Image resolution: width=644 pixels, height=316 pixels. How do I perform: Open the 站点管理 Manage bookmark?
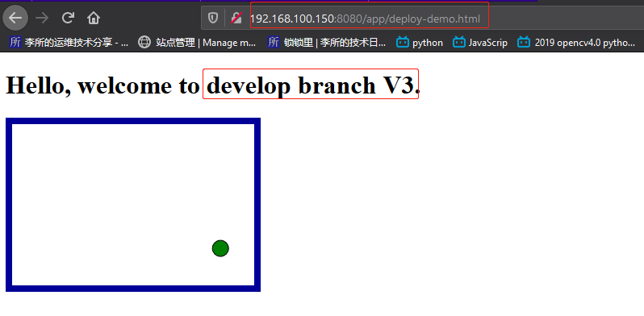[x=197, y=42]
